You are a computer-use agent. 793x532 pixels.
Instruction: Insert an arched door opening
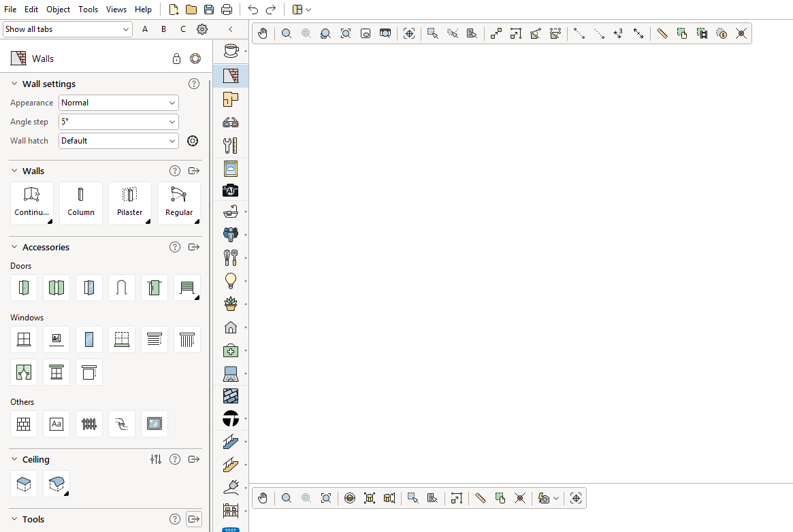pos(121,288)
